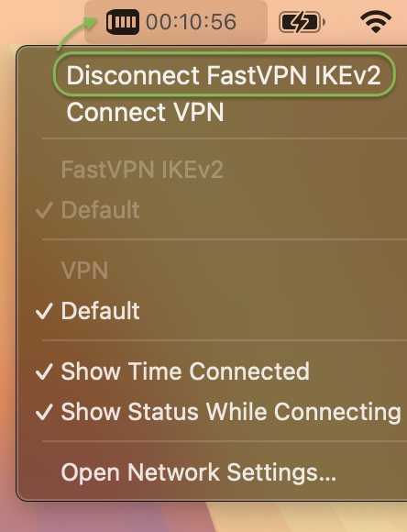Select Default configuration under VPN
Viewport: 407px width, 532px height.
pyautogui.click(x=100, y=310)
